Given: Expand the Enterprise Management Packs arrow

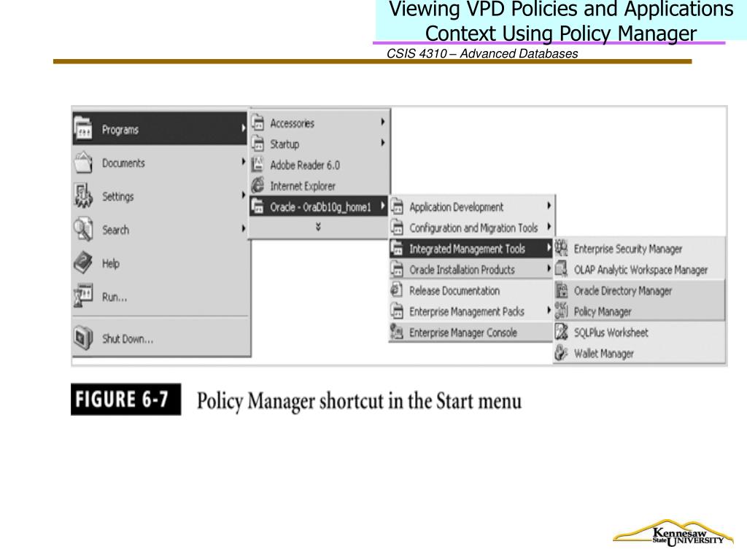Looking at the screenshot, I should [x=549, y=311].
